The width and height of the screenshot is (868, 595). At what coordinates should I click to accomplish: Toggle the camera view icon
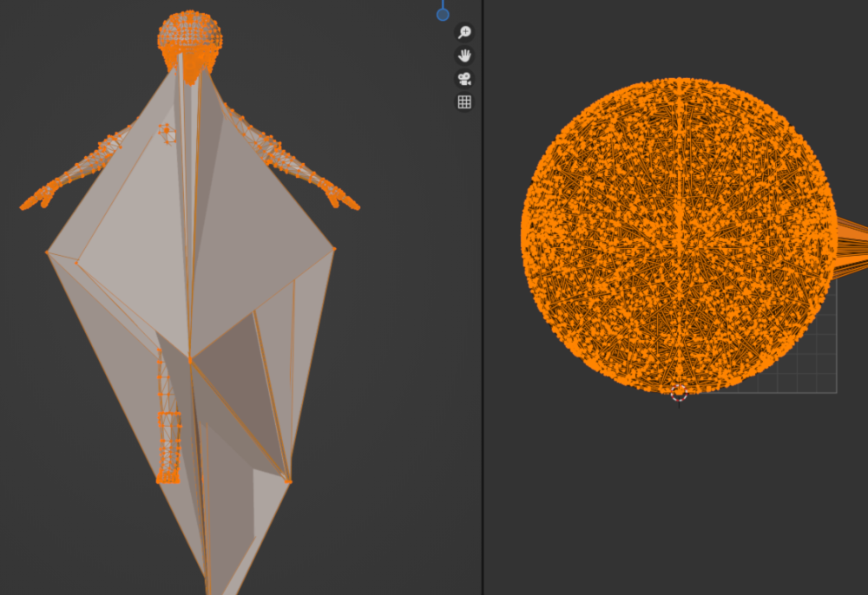click(464, 79)
